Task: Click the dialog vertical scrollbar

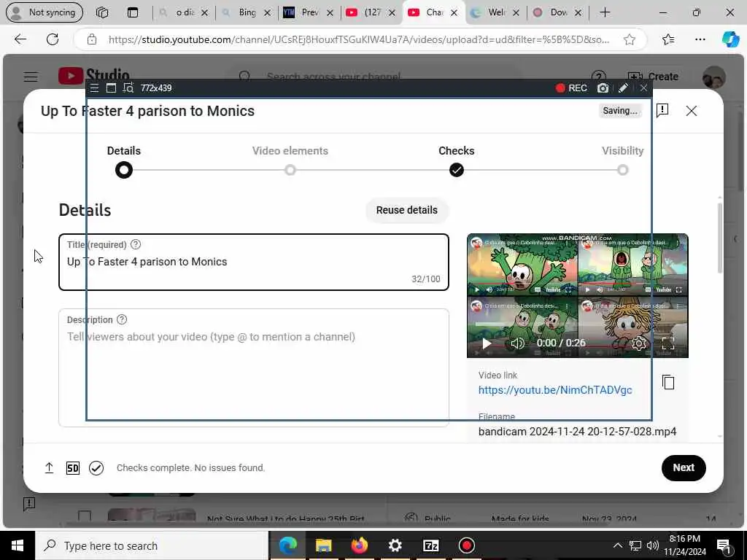Action: 719,238
